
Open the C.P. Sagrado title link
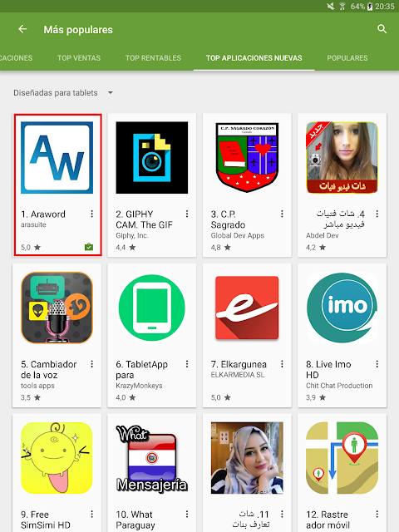pyautogui.click(x=228, y=219)
